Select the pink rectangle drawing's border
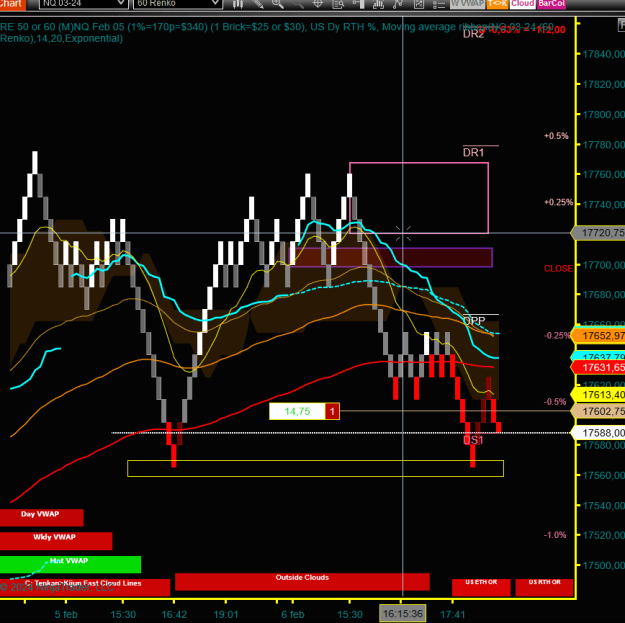The image size is (625, 623). (419, 163)
